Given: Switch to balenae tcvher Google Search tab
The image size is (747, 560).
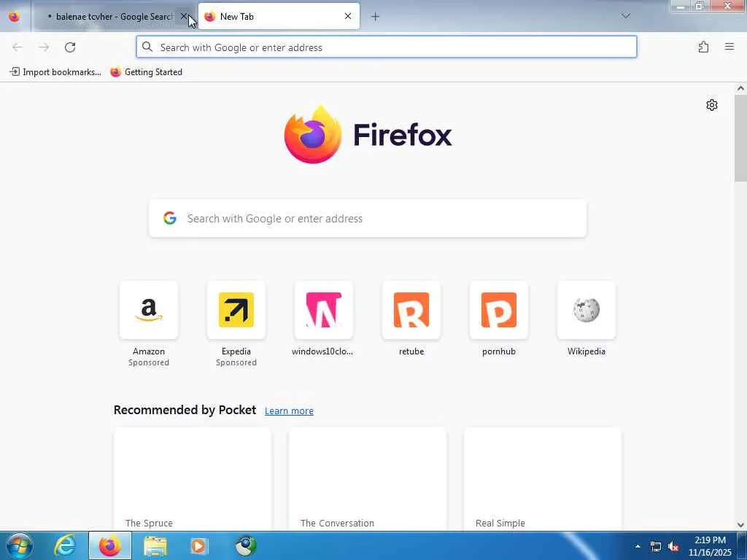Looking at the screenshot, I should (112, 16).
